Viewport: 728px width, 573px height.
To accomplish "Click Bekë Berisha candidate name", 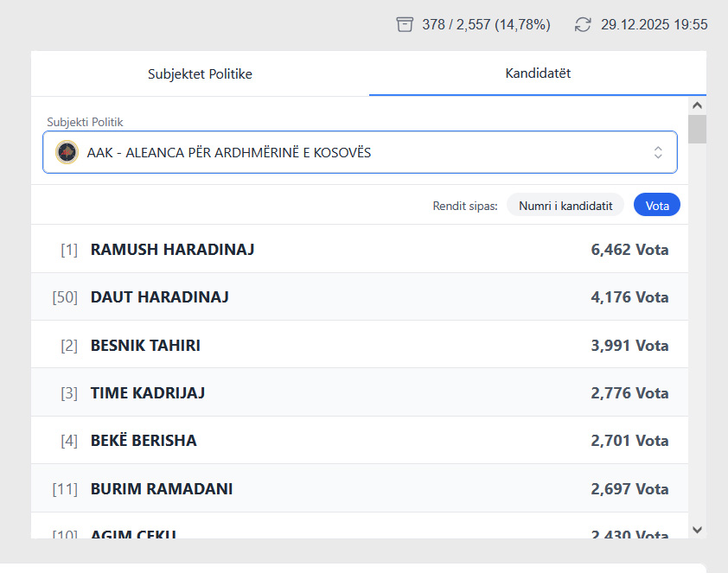I will tap(144, 441).
